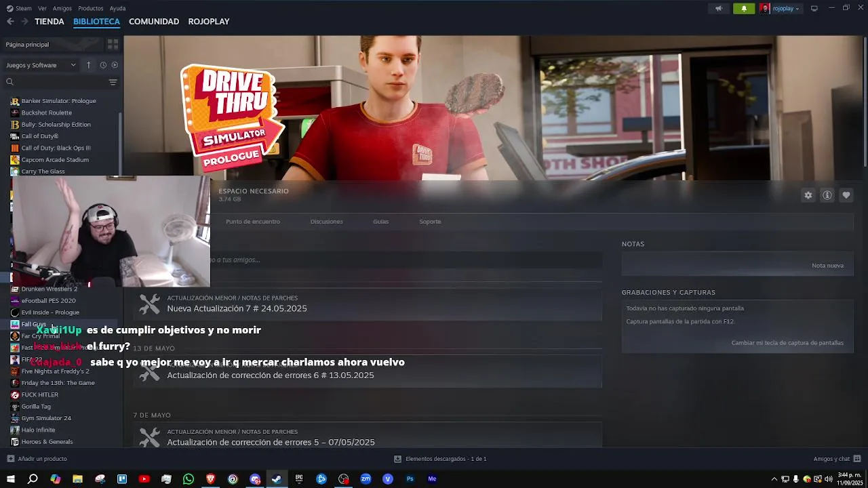The image size is (868, 488).
Task: Go to the TIENDA tab
Action: coord(50,22)
